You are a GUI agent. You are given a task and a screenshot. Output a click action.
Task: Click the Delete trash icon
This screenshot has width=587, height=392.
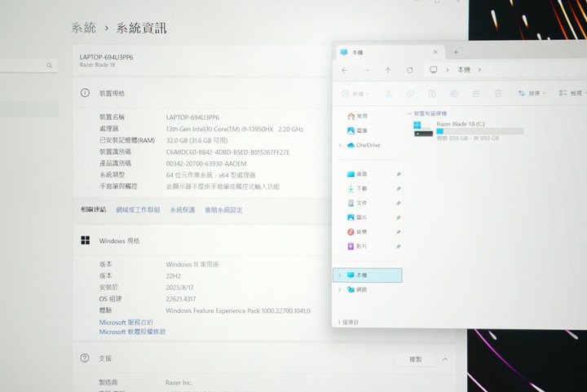coord(498,94)
